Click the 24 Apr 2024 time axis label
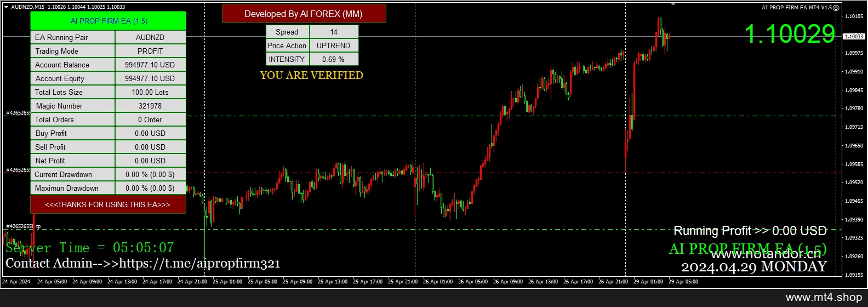The height and width of the screenshot is (307, 868). 16,282
